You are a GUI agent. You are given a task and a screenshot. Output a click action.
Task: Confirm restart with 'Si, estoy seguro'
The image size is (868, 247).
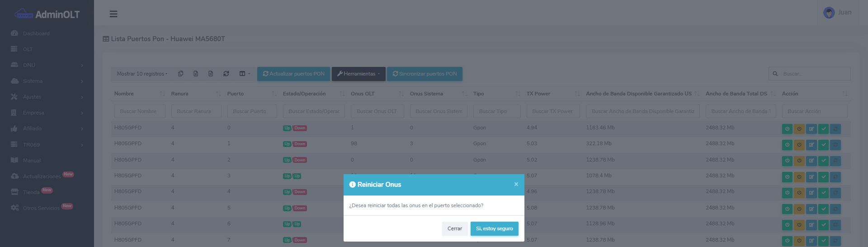[x=494, y=229]
